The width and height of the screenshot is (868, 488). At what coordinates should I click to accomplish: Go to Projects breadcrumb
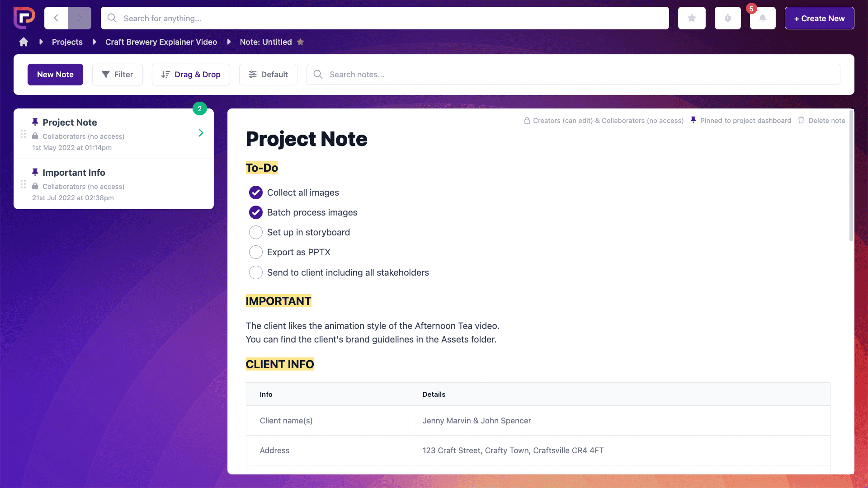[67, 42]
